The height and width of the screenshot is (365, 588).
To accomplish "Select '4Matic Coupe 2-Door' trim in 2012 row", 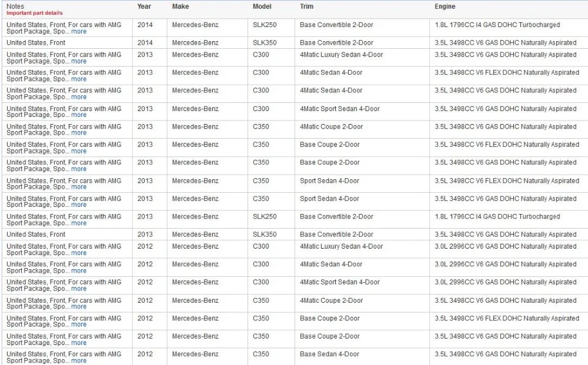I will pyautogui.click(x=332, y=300).
